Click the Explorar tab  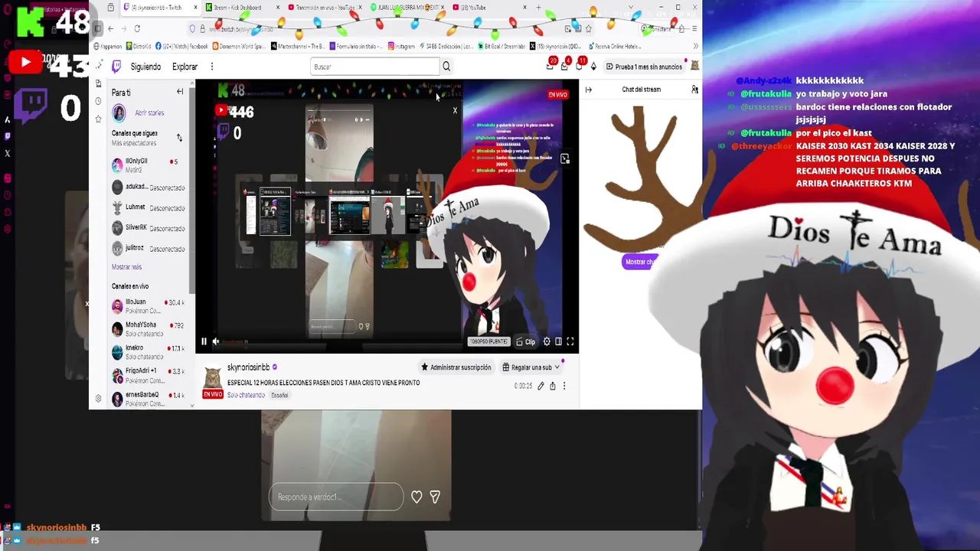(x=185, y=67)
